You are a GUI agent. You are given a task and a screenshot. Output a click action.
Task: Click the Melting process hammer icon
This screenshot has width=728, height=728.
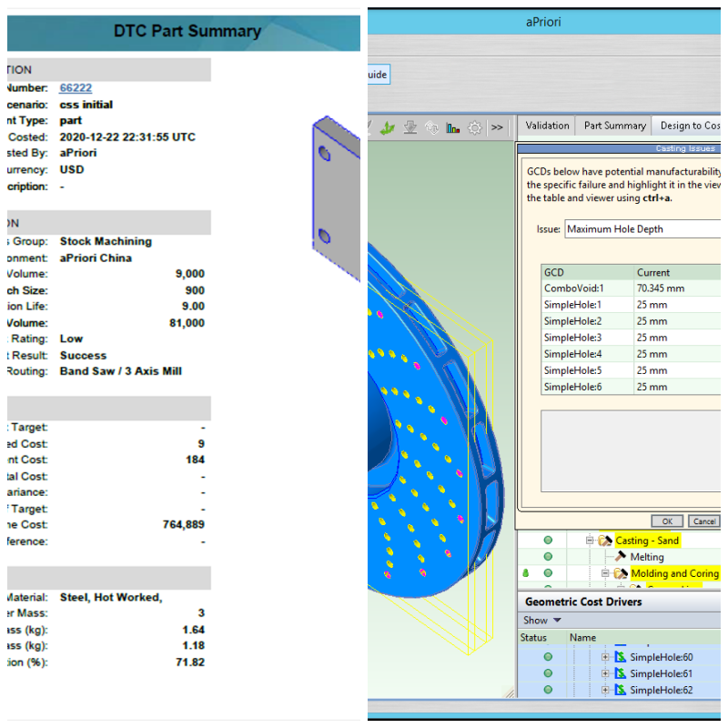[621, 557]
